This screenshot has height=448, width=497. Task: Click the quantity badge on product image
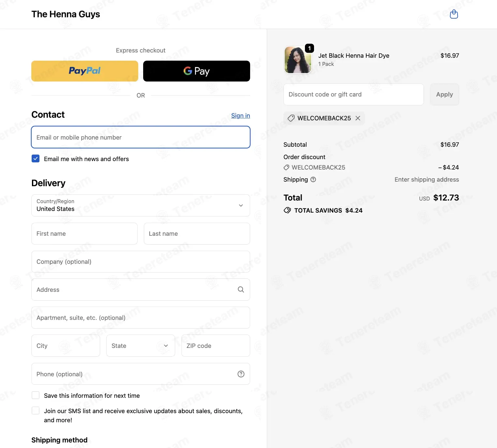[309, 48]
